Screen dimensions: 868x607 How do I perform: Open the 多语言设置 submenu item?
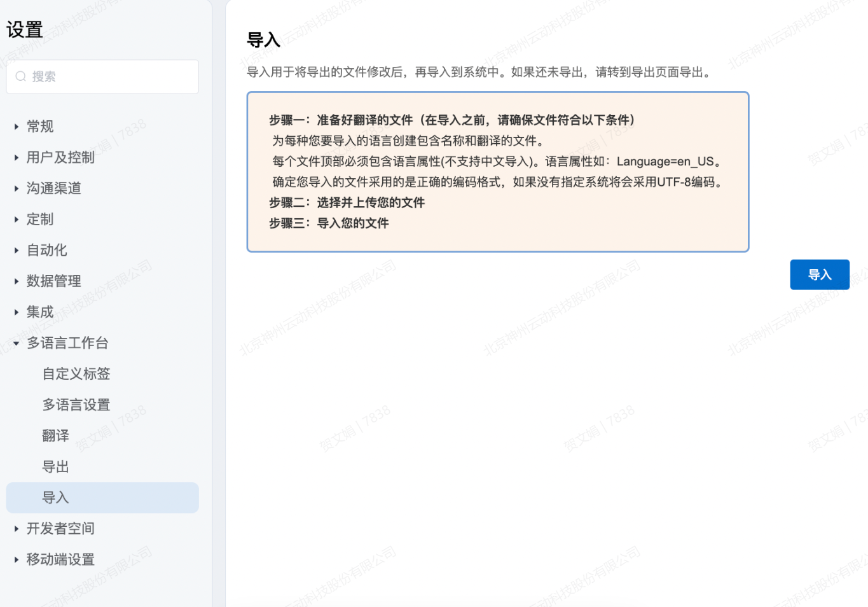tap(76, 405)
